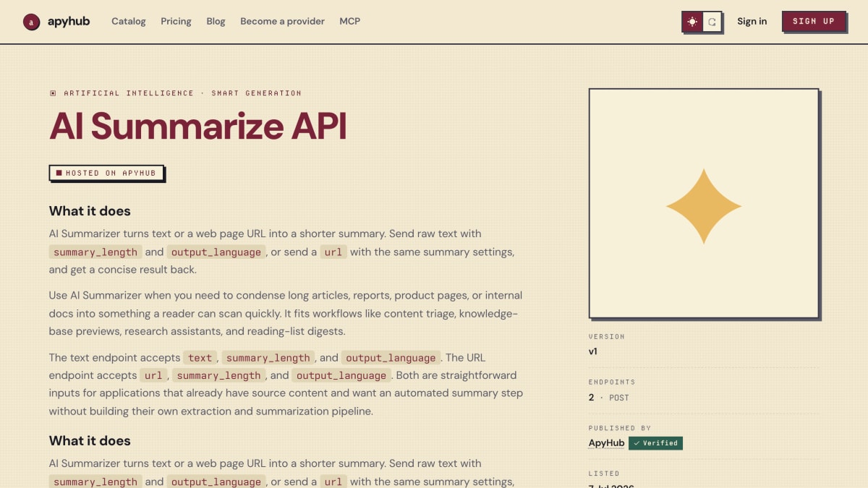Click the first What it does heading
Screen dimensions: 868x488
pos(90,211)
